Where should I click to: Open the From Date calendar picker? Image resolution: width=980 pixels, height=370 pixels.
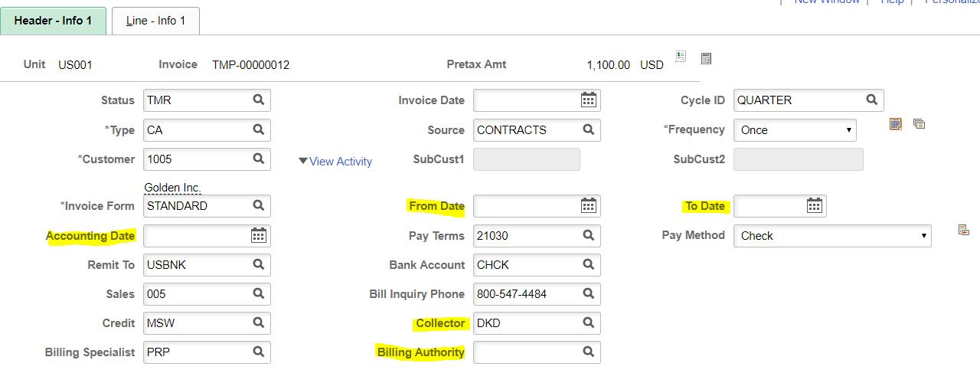[x=588, y=206]
